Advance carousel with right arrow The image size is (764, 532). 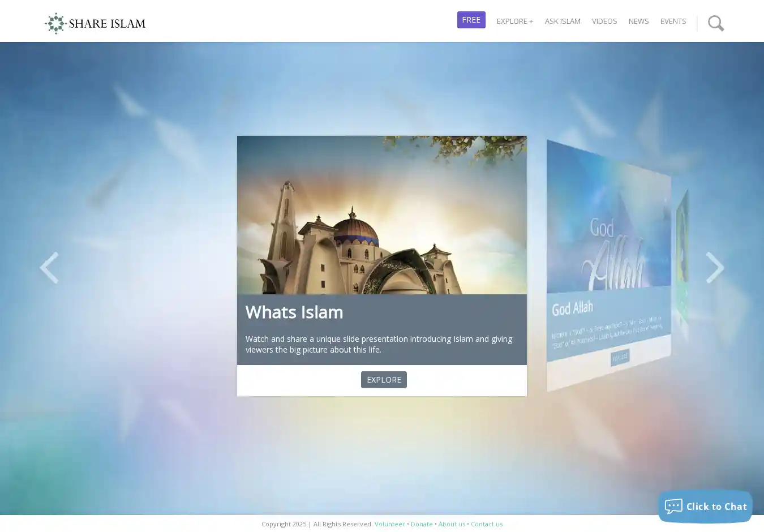coord(715,267)
